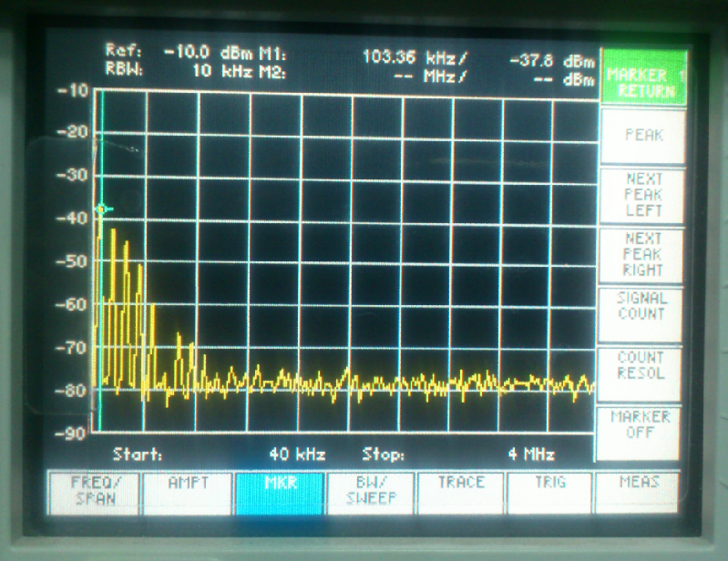The image size is (728, 561).
Task: Open the MEAS menu
Action: click(638, 492)
